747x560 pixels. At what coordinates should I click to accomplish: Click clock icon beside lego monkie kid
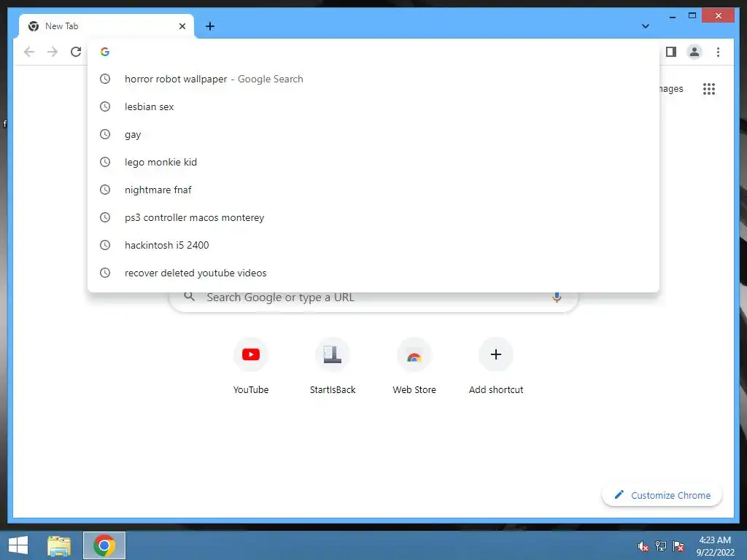105,162
